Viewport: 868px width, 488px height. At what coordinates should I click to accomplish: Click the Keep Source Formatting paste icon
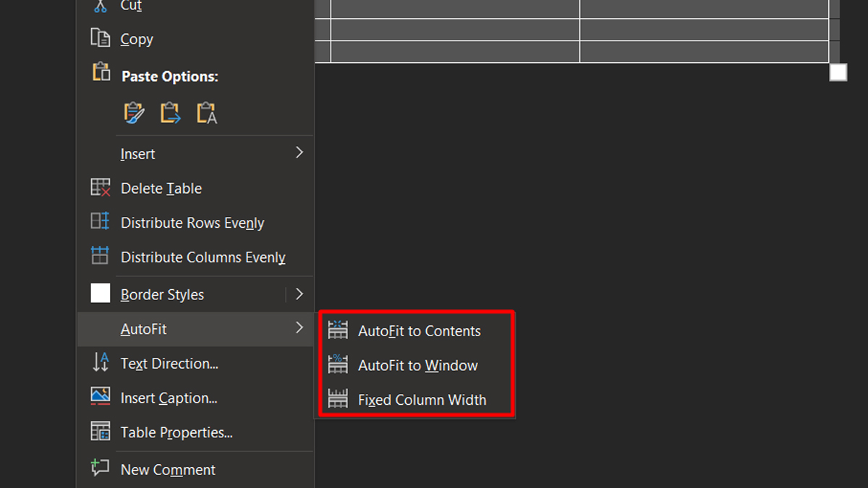click(135, 113)
